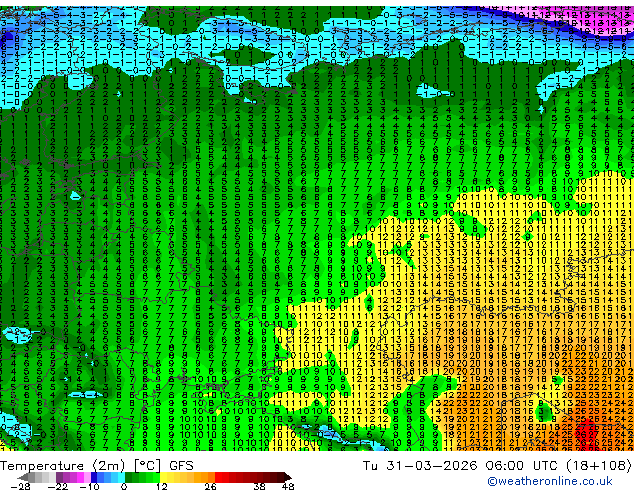The image size is (634, 490).
Task: Click the yellow legend segment right of 12
Action: pos(163,477)
